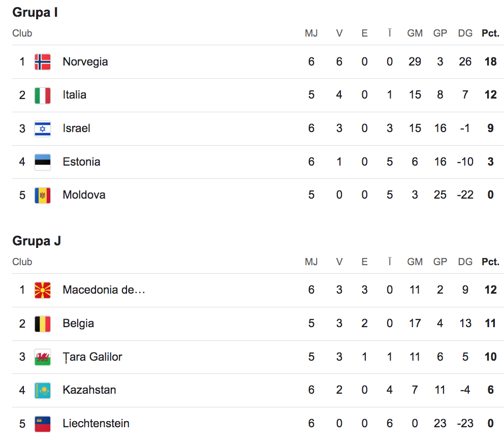Click the DG column header in Grupa J
The image size is (504, 443).
(x=465, y=262)
